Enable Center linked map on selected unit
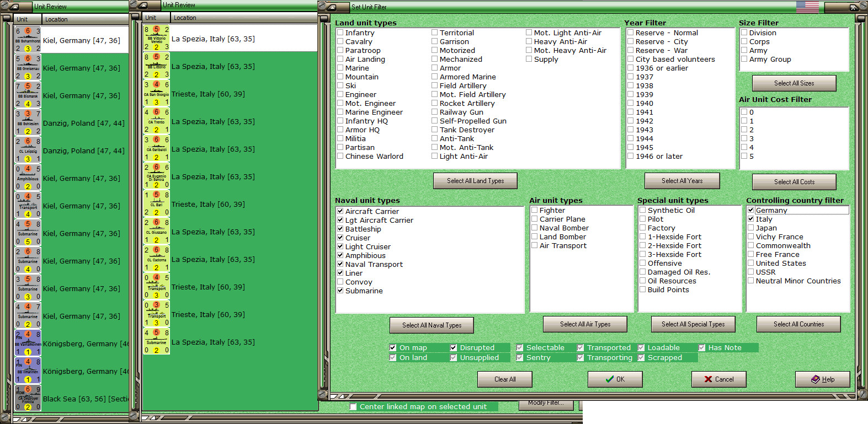The image size is (868, 424). [353, 407]
